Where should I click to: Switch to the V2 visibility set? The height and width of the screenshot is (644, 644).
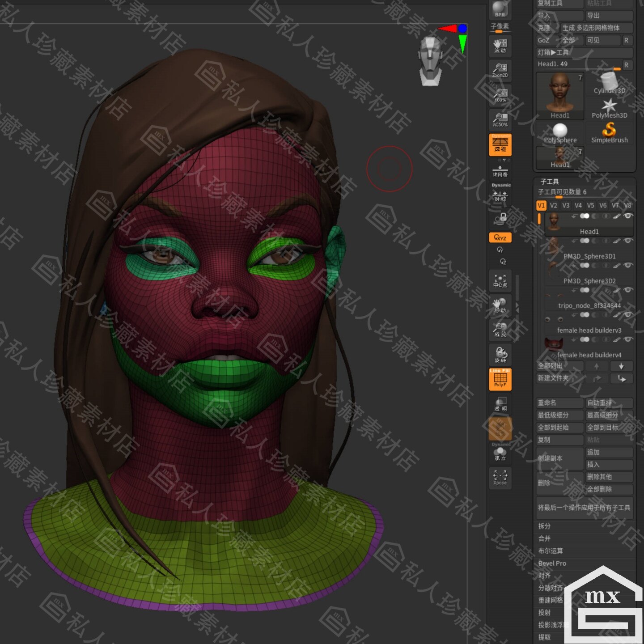554,205
